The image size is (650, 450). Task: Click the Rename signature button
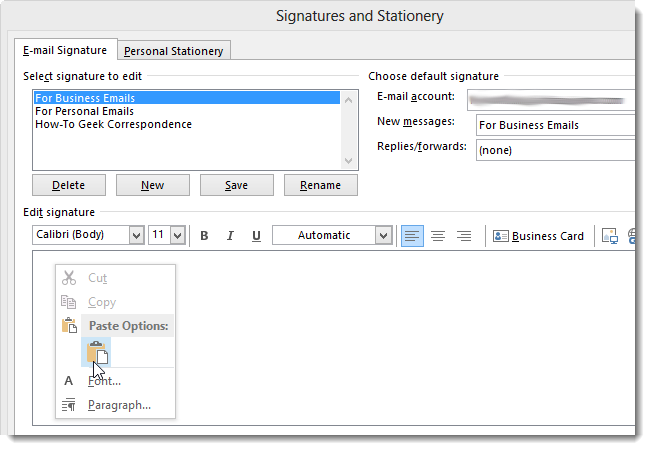pyautogui.click(x=320, y=185)
